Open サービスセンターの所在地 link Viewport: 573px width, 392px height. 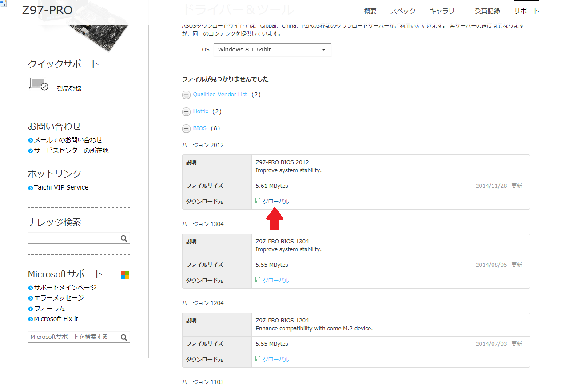pos(71,150)
